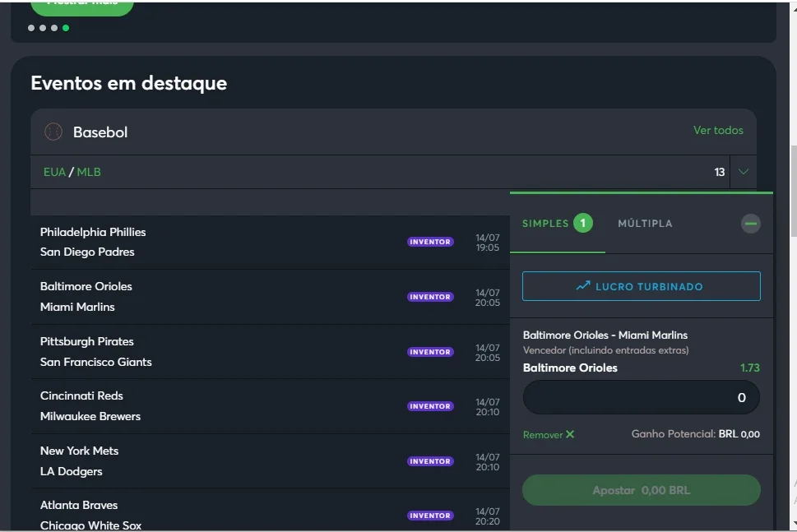Click INVENTOR badge for Baltimore Orioles game
Image resolution: width=797 pixels, height=532 pixels.
point(430,297)
